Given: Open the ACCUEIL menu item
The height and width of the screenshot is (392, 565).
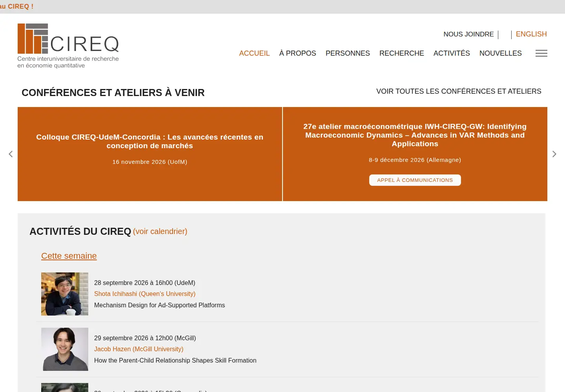Looking at the screenshot, I should coord(254,53).
